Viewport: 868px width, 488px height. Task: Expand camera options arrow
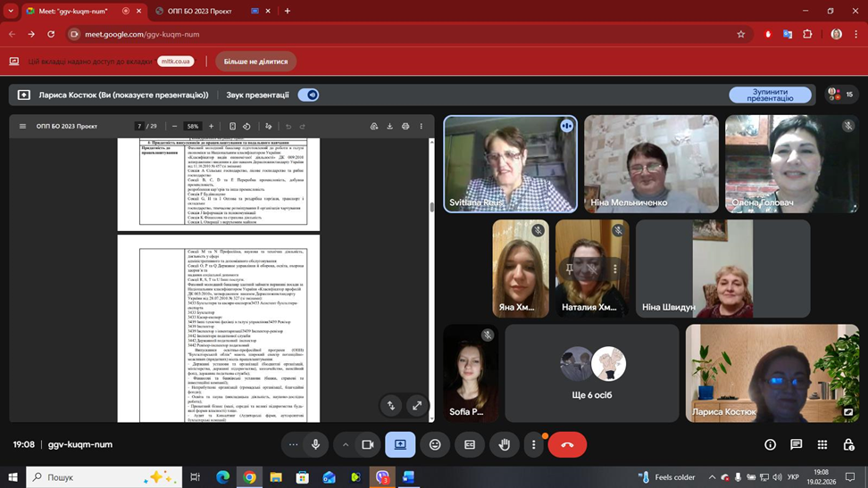346,444
